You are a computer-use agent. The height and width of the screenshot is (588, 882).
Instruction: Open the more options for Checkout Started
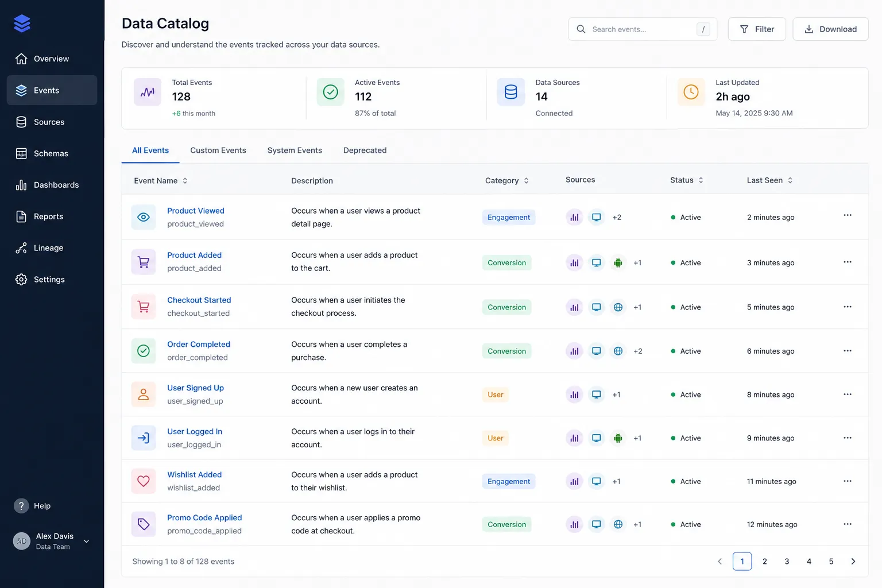pos(848,307)
